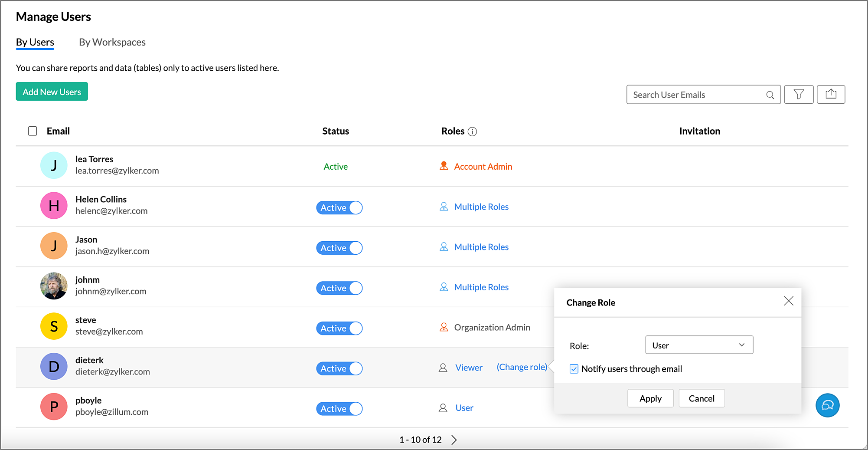Toggle pboyle's Active status switch

[x=339, y=409]
